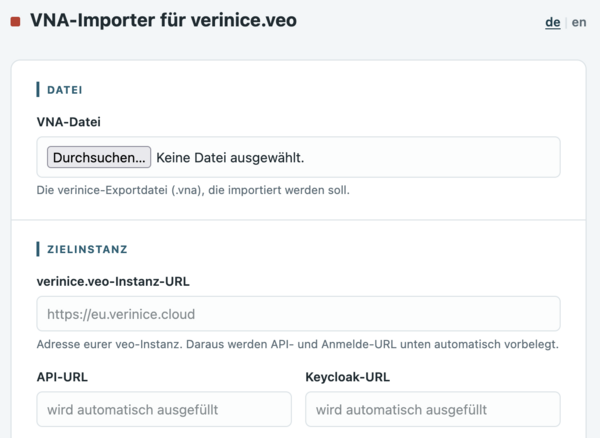Screen dimensions: 600x438
Task: Focus the verinice.veo-Instanz-URL input field
Action: (x=298, y=314)
